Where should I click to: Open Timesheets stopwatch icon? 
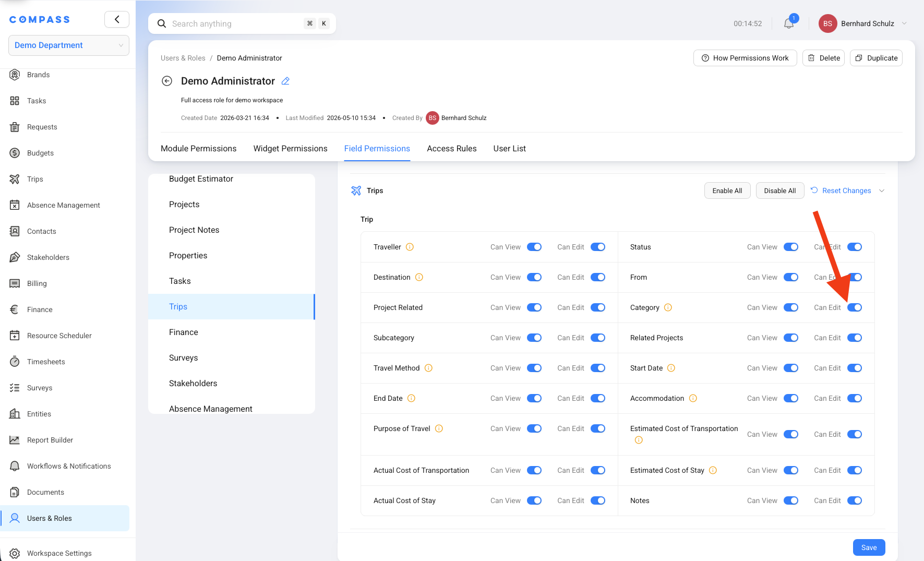point(15,362)
